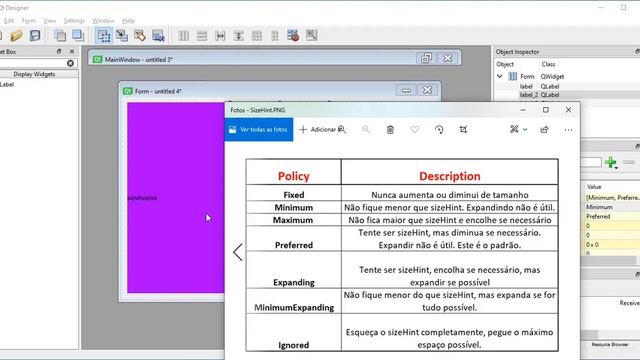The width and height of the screenshot is (640, 360).
Task: Open the Help menu
Action: pyautogui.click(x=128, y=20)
